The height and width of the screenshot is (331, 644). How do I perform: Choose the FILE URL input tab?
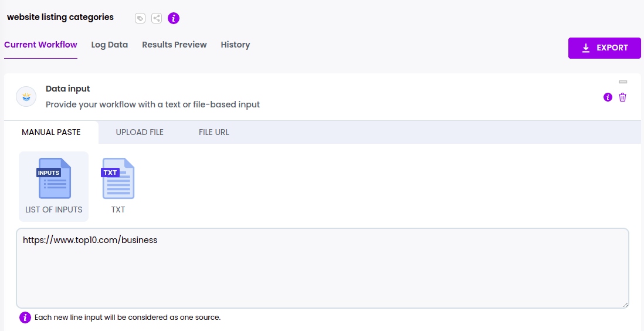[x=214, y=132]
